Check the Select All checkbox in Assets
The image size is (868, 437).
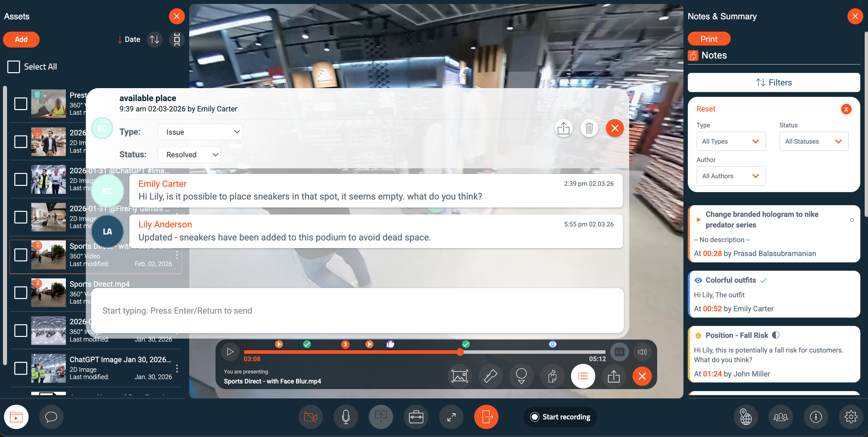14,67
